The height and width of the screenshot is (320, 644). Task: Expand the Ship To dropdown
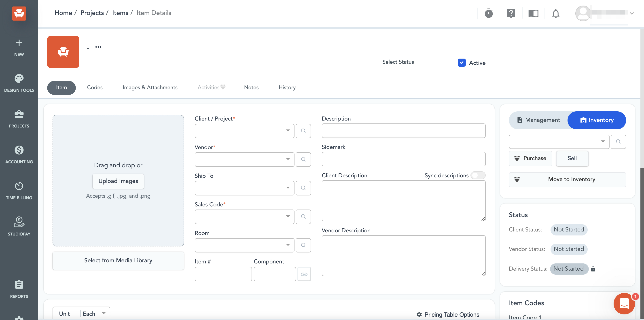288,188
